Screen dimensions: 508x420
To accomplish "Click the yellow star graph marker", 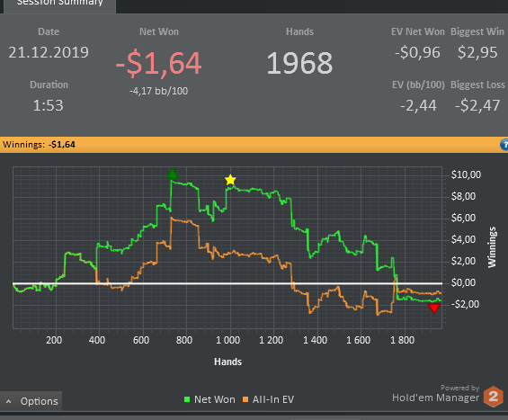I will [230, 180].
